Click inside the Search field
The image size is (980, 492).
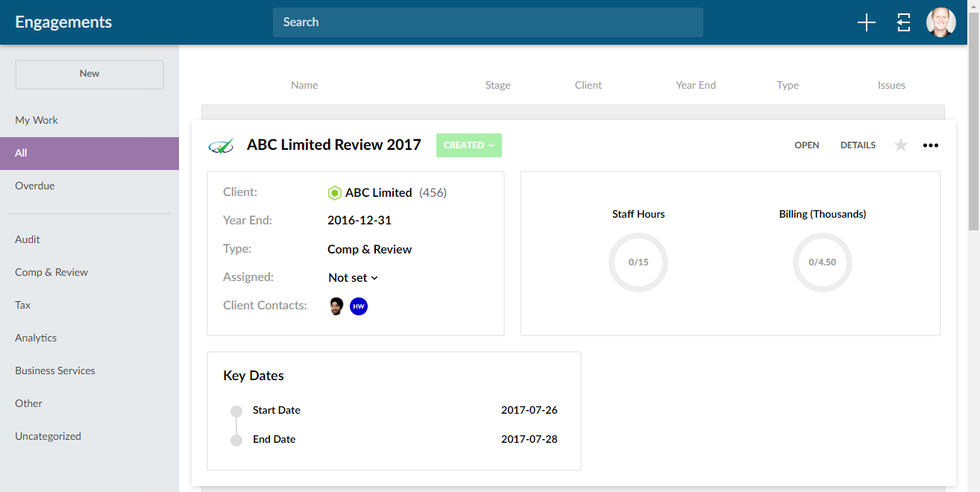click(488, 22)
